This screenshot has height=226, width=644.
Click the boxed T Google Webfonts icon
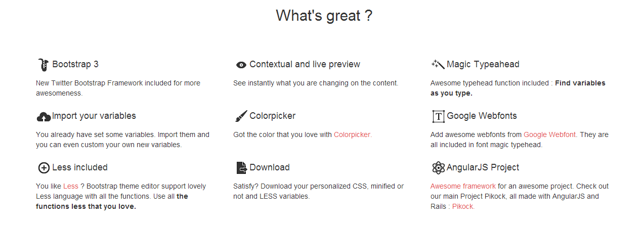[x=438, y=116]
